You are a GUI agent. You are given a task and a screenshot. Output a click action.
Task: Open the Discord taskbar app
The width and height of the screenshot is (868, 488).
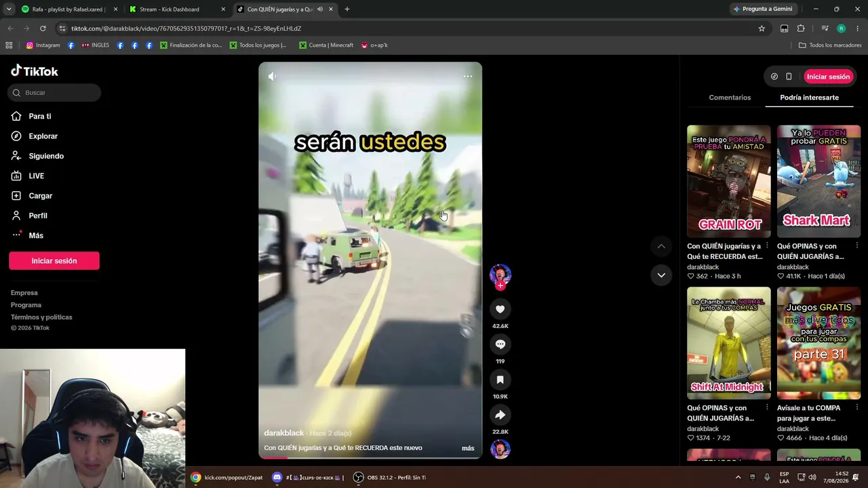[309, 478]
